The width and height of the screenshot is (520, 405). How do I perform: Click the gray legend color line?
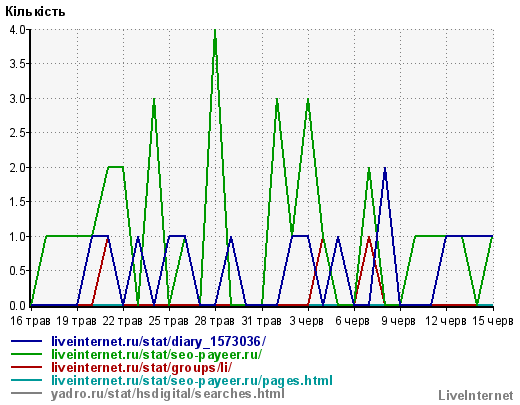26,393
